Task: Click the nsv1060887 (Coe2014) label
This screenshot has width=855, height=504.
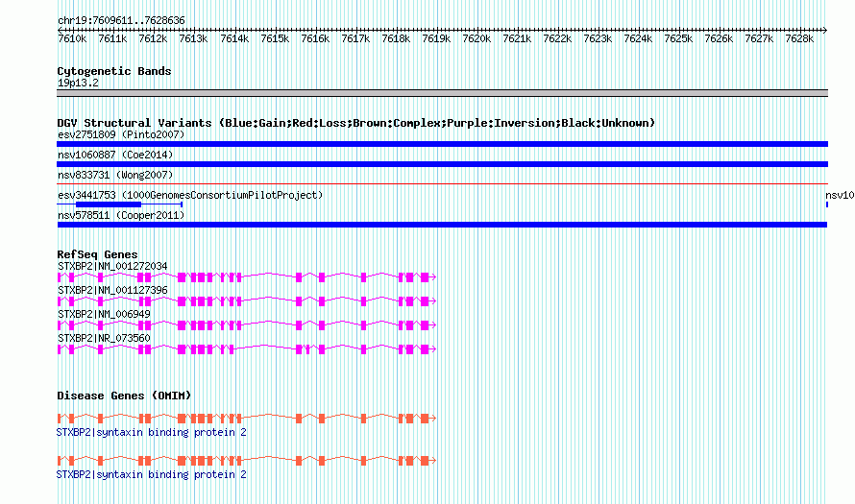Action: 115,155
